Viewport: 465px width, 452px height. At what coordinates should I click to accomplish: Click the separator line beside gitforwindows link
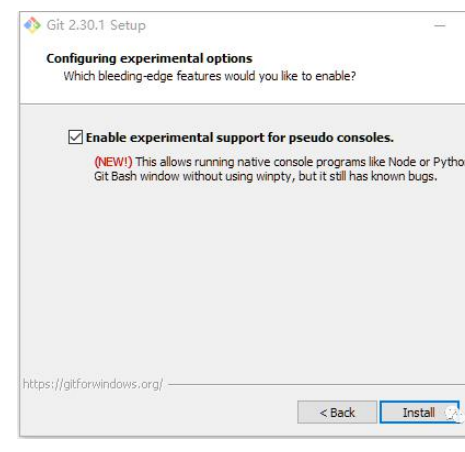[x=317, y=384]
